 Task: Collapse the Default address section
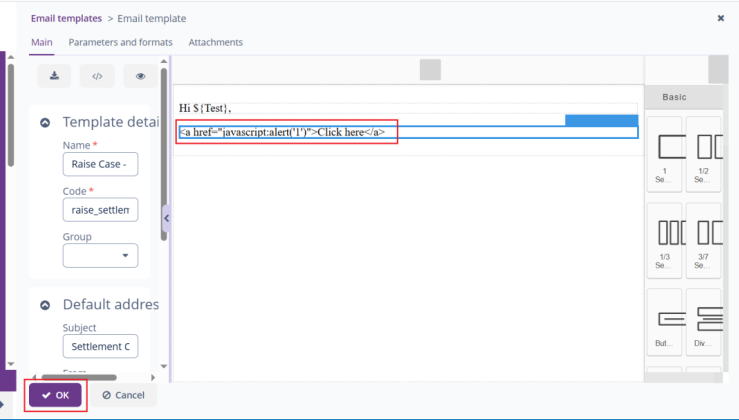click(45, 305)
